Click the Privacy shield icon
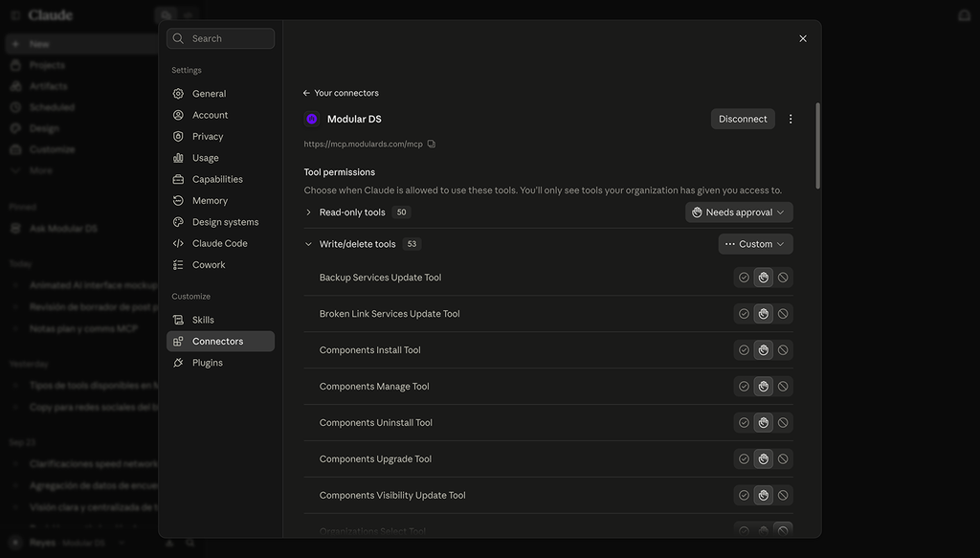 (178, 136)
